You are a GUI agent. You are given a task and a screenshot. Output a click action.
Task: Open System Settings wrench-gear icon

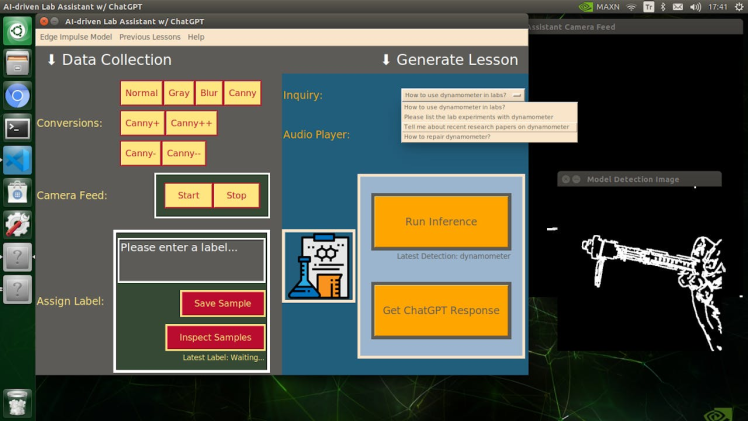coord(17,225)
